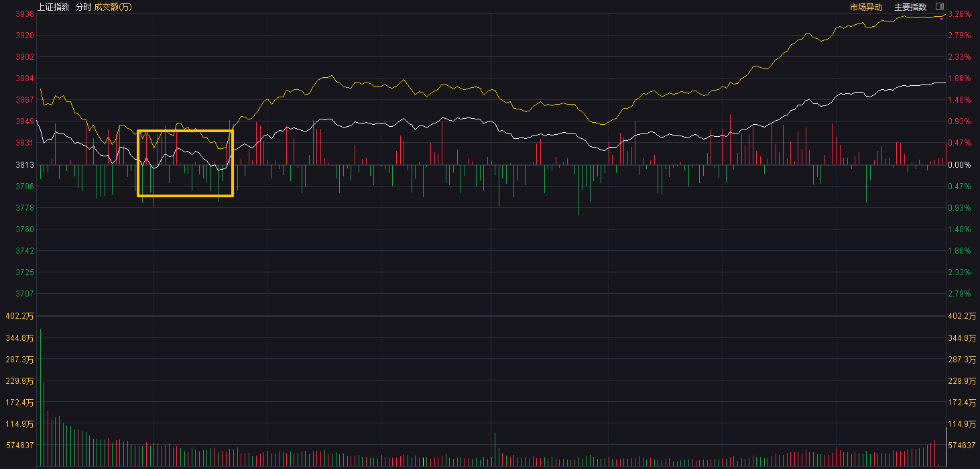Select the yellow highlighted rectangle on chart
The image size is (980, 469).
pyautogui.click(x=185, y=130)
